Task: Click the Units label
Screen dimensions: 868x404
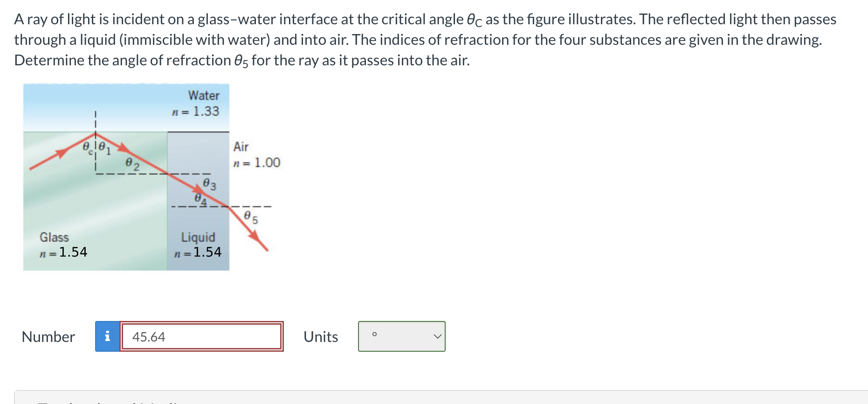Action: (x=320, y=336)
